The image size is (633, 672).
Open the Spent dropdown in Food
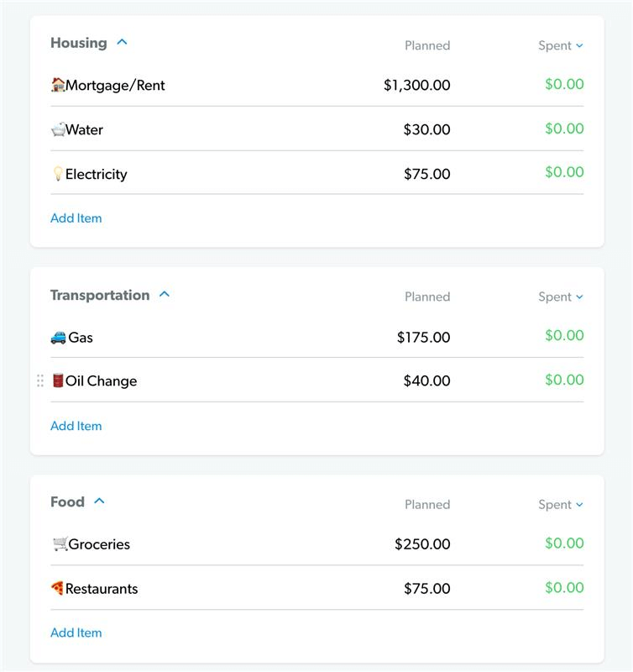click(561, 504)
